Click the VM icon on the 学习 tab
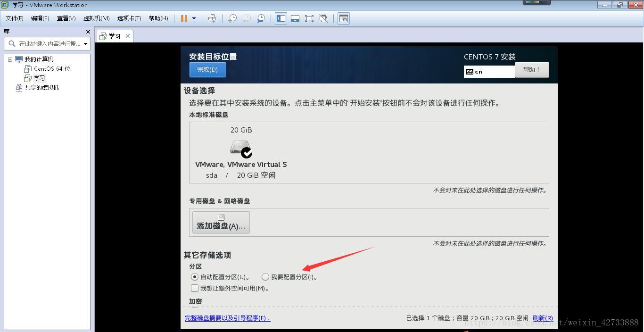Screen dimensions: 644x332 103,36
